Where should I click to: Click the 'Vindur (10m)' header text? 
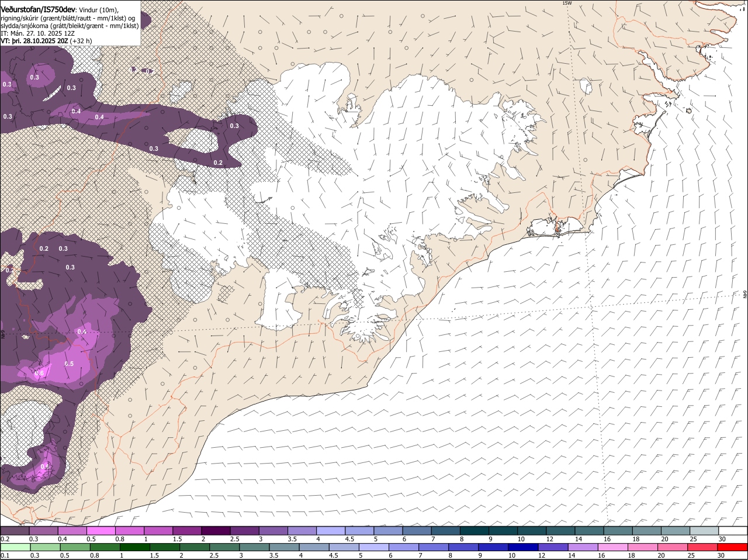[98, 10]
